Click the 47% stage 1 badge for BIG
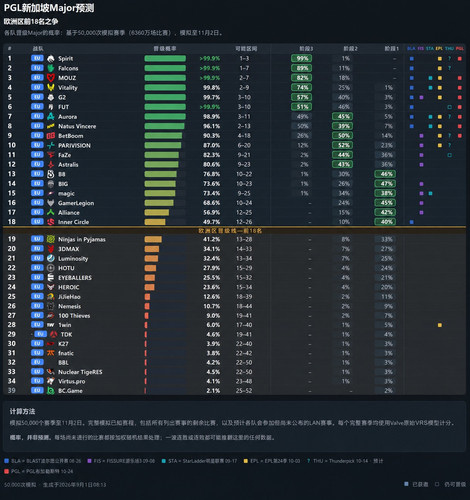This screenshot has height=500, width=470. 385,184
